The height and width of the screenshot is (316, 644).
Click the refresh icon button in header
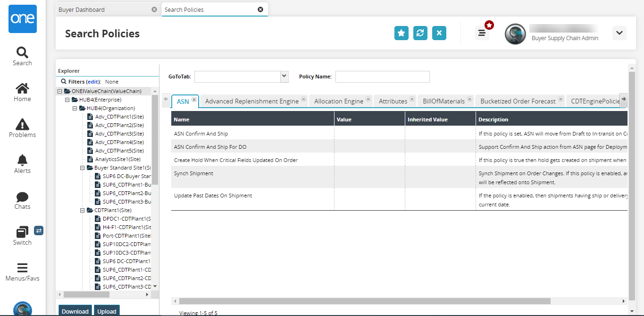[420, 33]
